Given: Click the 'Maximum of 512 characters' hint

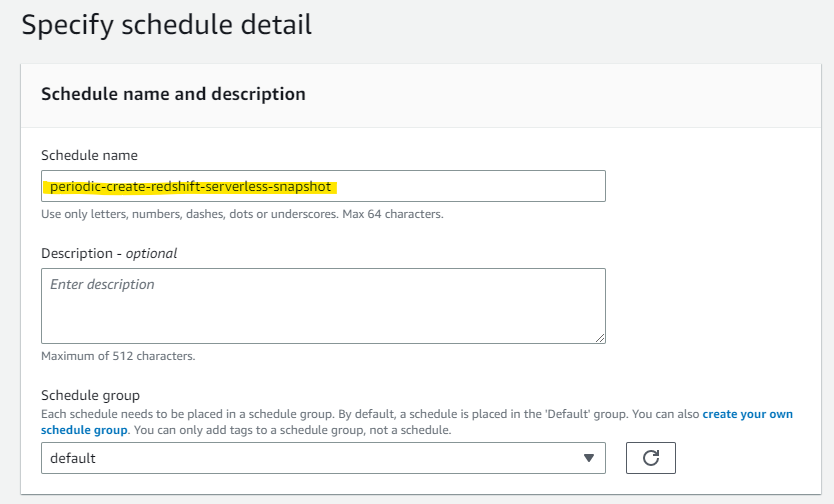Looking at the screenshot, I should coord(117,356).
